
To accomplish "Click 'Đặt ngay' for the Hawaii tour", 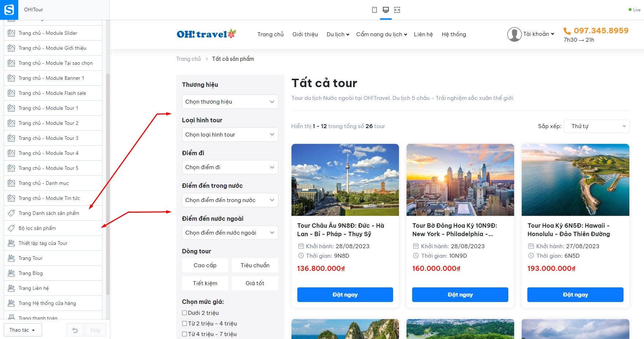I will pos(575,295).
